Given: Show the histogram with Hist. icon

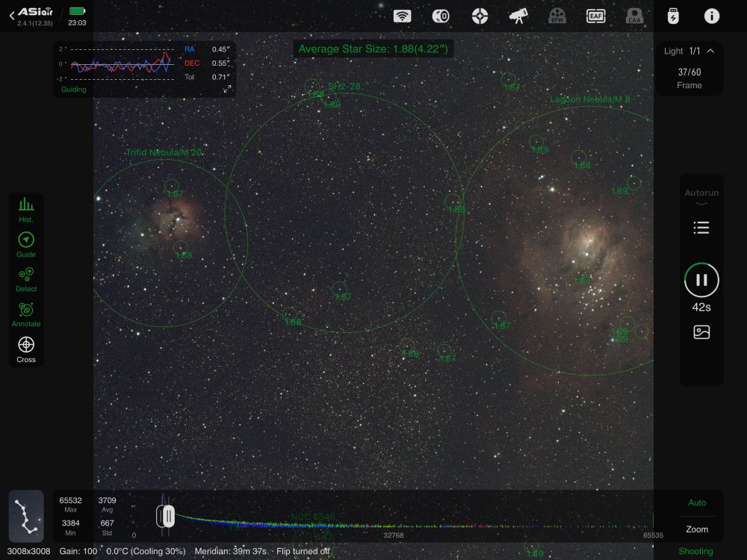Looking at the screenshot, I should click(x=26, y=210).
